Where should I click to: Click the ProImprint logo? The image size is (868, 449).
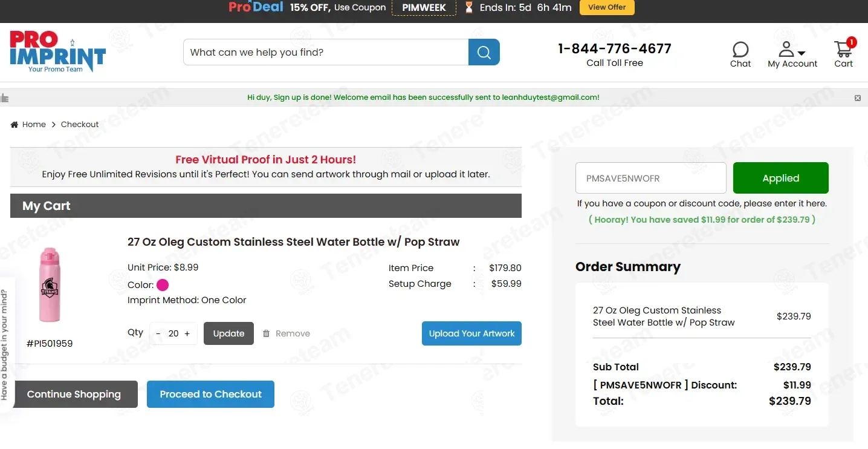[x=57, y=52]
